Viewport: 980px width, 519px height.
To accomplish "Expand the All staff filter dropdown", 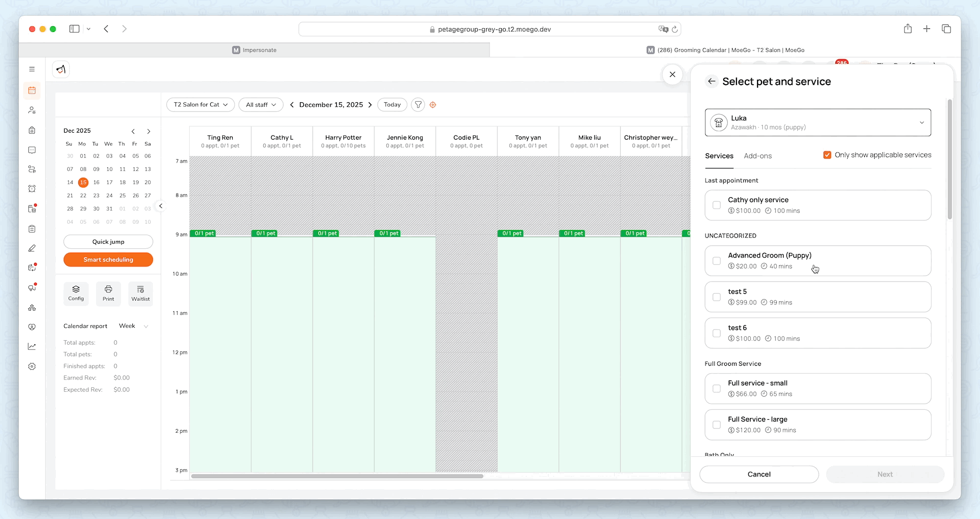I will coord(261,105).
